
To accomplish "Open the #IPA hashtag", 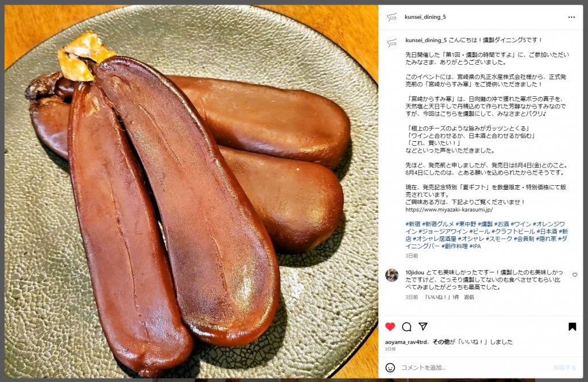I will (475, 247).
